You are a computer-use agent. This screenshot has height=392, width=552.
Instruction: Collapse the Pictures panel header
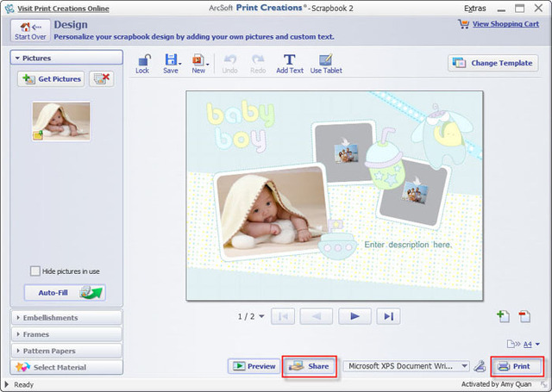pos(66,58)
